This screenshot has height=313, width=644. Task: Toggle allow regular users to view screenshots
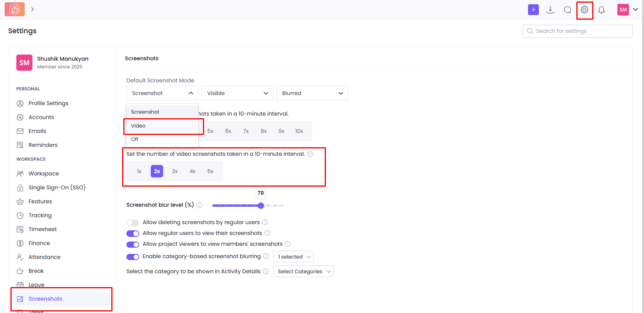[133, 233]
